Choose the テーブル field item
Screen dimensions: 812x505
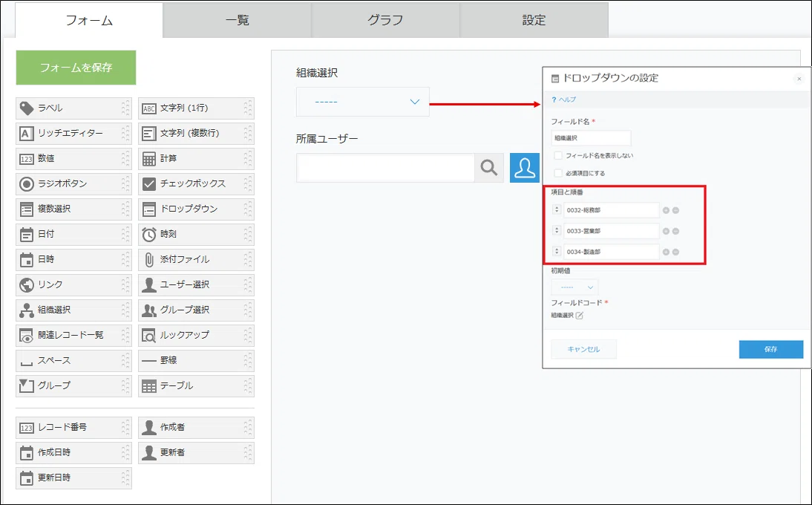(196, 386)
